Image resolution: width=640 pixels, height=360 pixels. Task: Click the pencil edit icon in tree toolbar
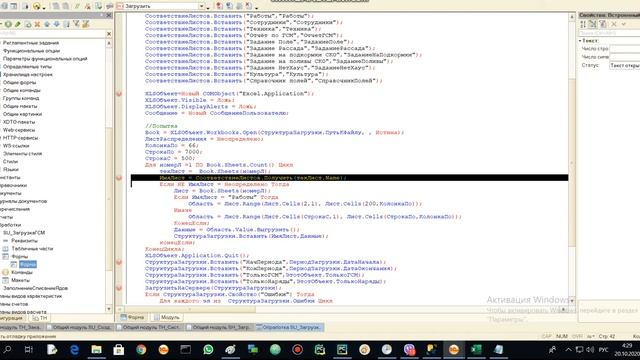point(18,24)
